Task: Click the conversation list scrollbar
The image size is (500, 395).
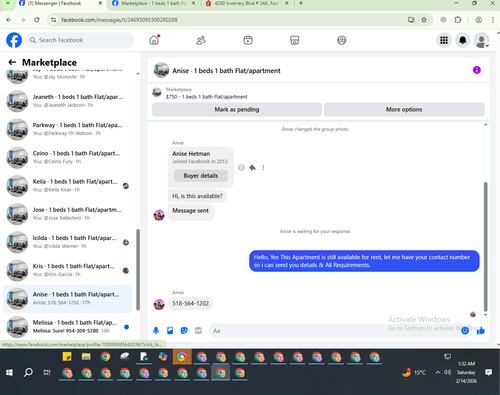Action: pos(138,269)
